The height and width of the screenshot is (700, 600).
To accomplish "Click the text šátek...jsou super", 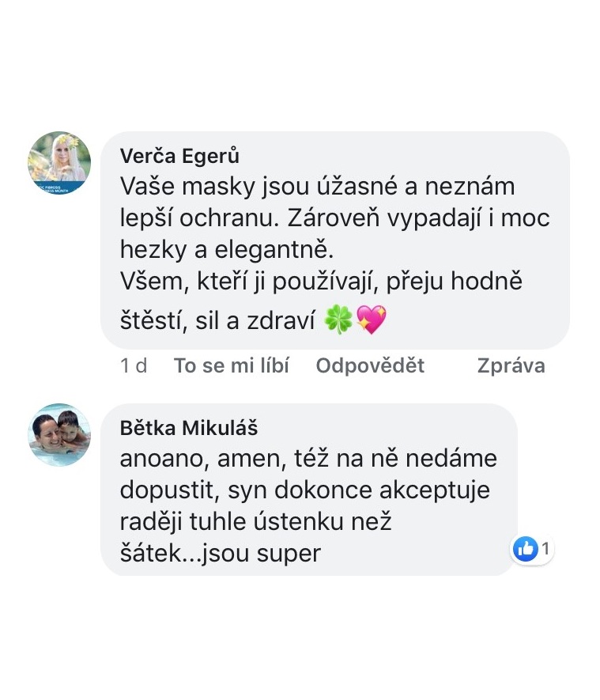I will [x=221, y=553].
